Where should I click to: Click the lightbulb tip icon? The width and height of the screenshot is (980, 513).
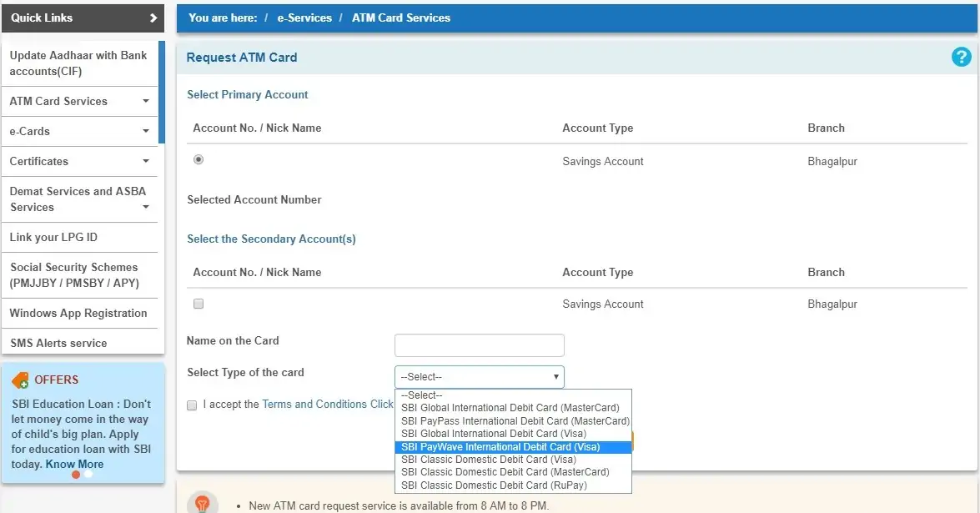click(x=202, y=504)
